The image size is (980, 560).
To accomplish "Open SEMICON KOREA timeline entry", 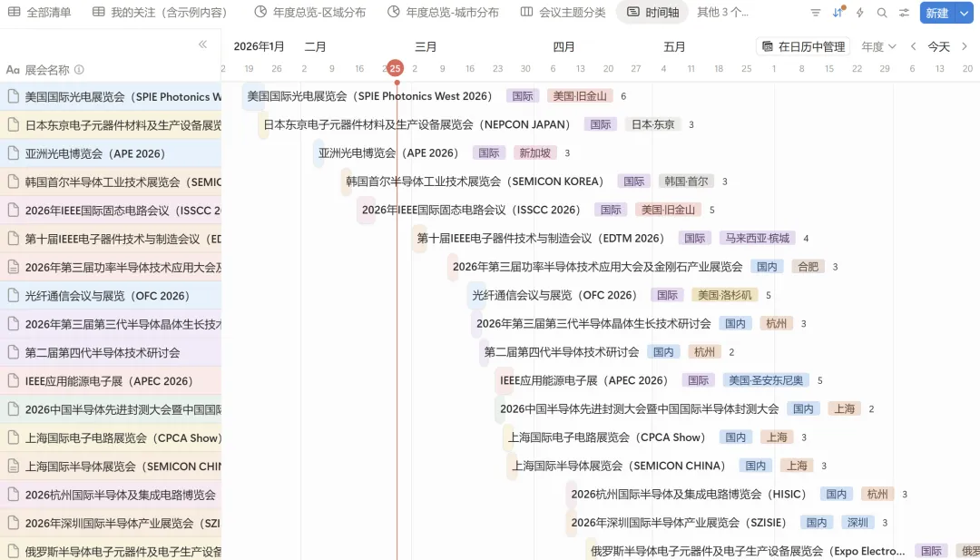I will tap(475, 182).
